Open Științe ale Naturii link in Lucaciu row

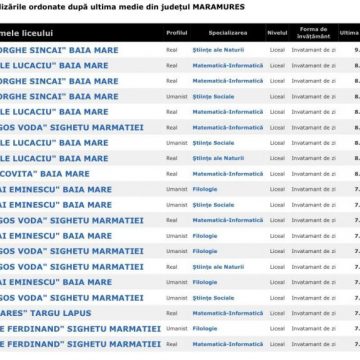[x=218, y=158]
